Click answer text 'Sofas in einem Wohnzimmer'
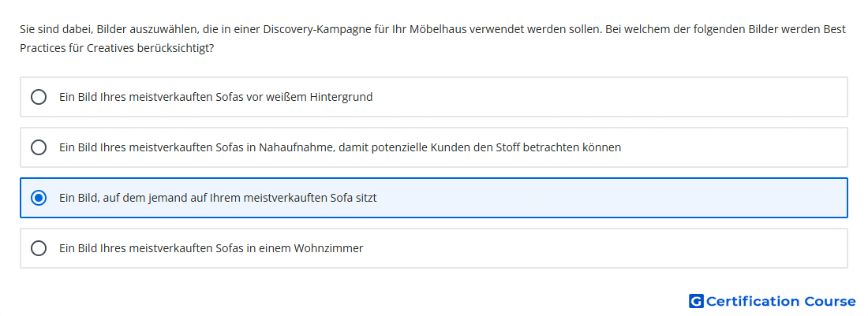The width and height of the screenshot is (868, 316). 289,248
